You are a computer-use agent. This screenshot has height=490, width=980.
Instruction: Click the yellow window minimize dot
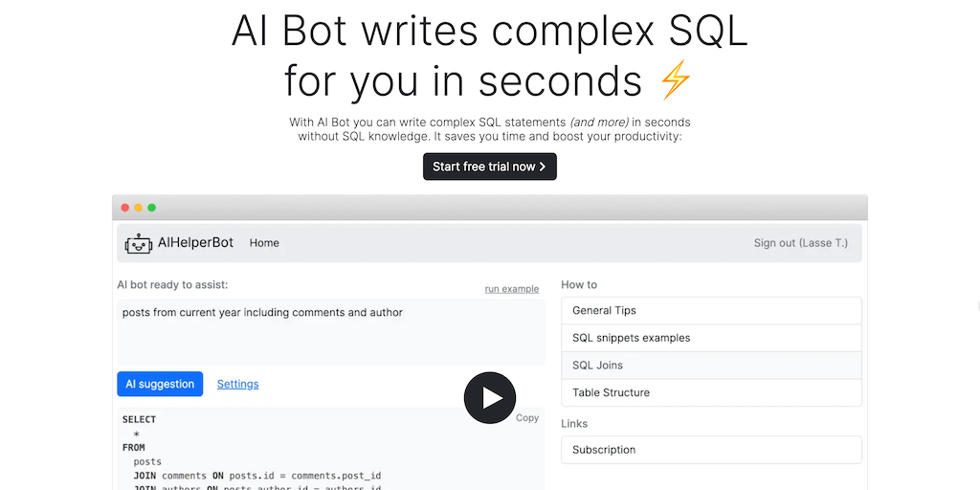139,208
